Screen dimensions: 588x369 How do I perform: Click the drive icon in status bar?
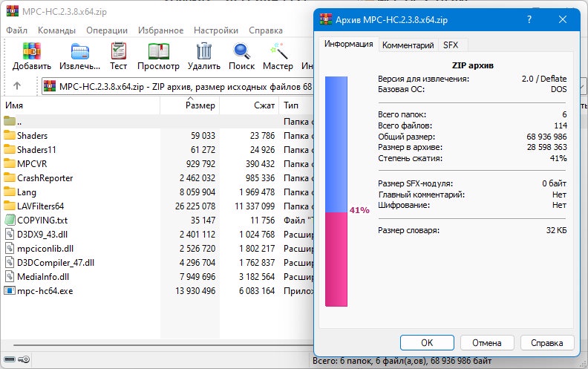10,359
